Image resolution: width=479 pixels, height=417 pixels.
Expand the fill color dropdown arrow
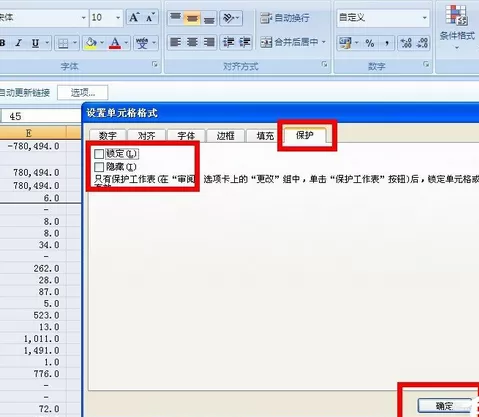tap(102, 43)
